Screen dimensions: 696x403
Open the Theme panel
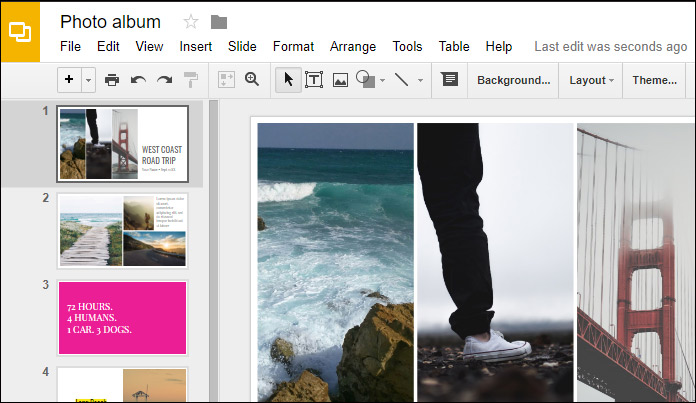[655, 80]
